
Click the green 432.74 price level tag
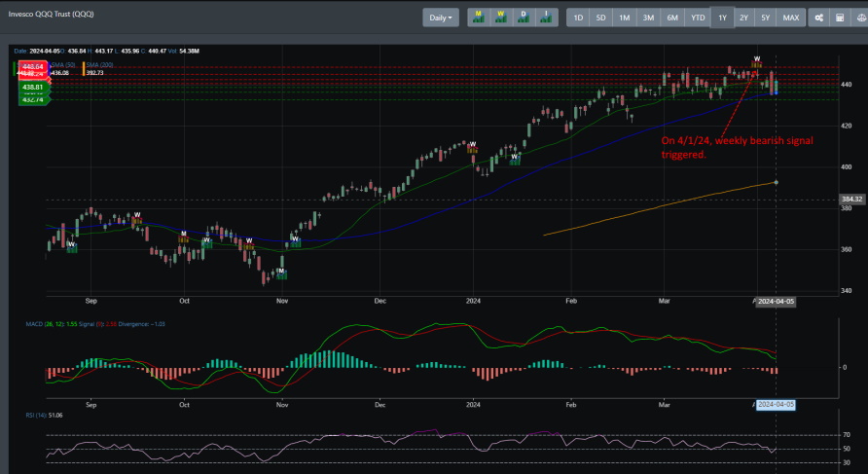click(x=33, y=99)
